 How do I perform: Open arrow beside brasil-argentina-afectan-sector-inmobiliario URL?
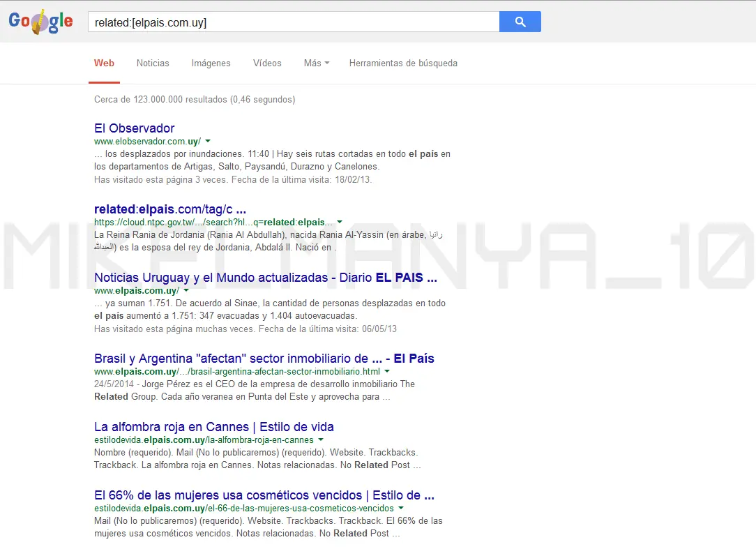(x=387, y=371)
